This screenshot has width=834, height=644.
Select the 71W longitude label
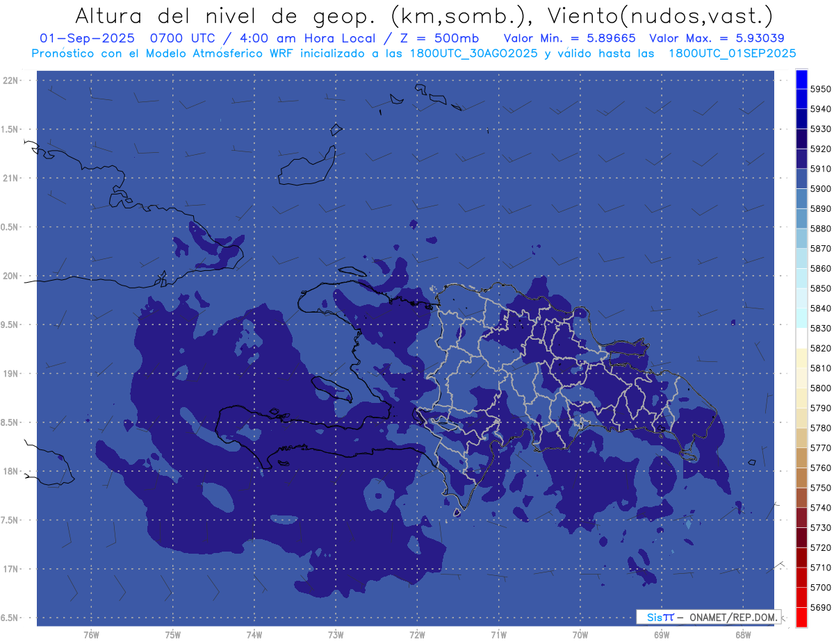tap(498, 635)
